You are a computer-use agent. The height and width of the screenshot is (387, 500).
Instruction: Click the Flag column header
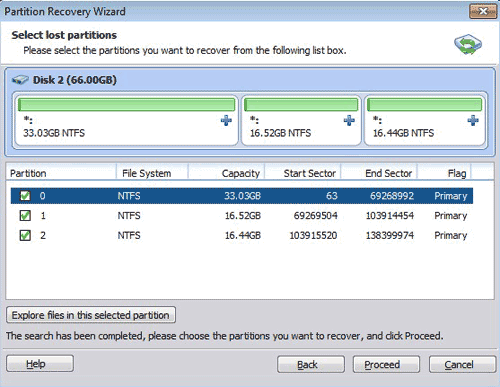tap(444, 173)
